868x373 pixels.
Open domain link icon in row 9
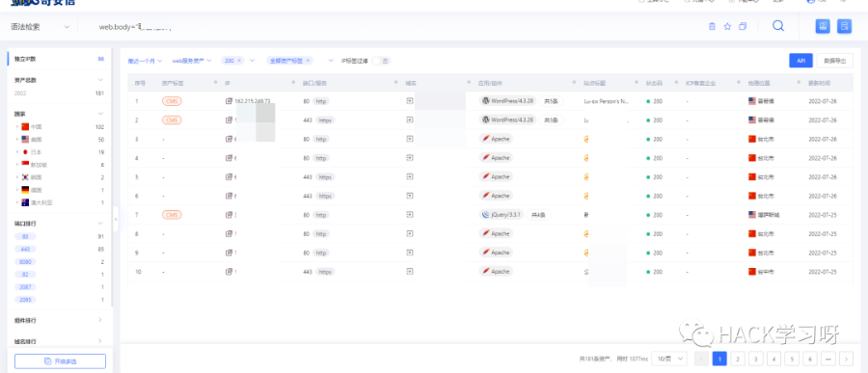410,253
